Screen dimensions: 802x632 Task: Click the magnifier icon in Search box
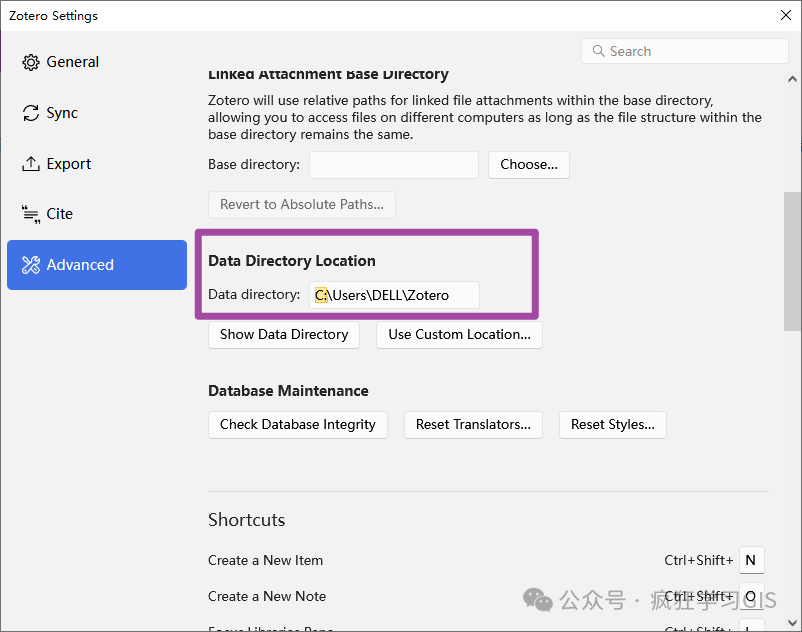598,51
